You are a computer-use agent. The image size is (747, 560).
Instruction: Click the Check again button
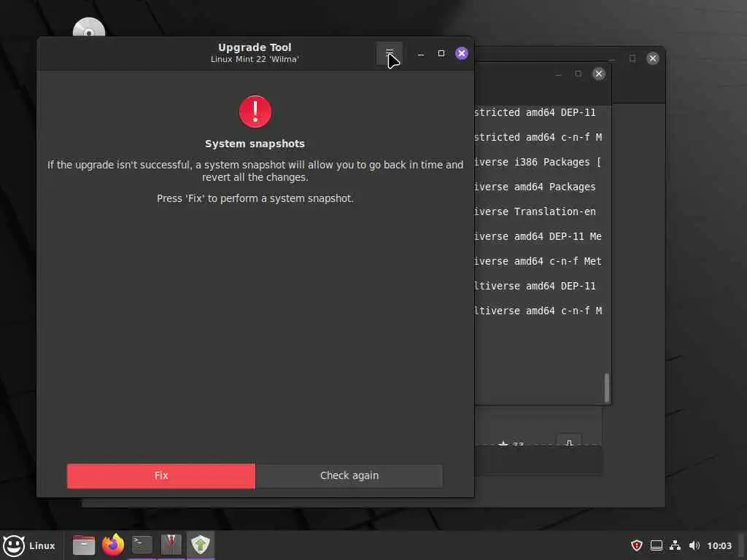pos(349,475)
